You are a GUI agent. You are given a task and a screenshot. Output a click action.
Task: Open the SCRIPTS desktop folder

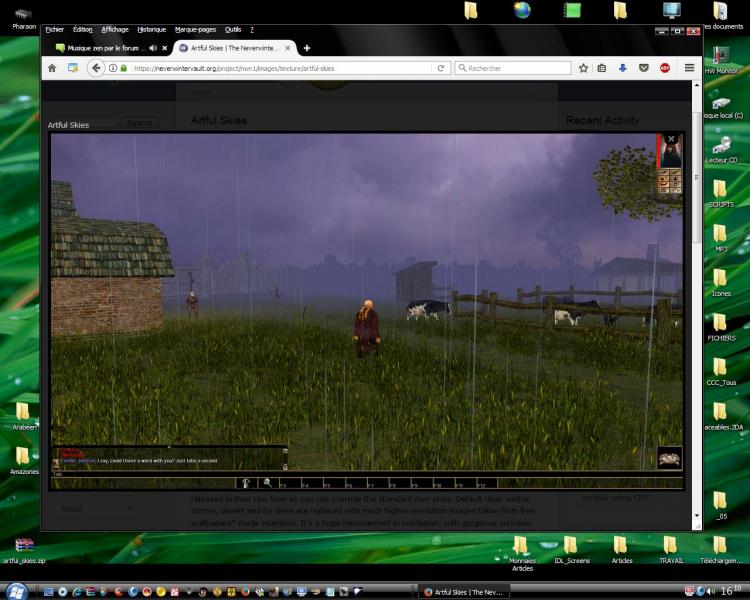click(721, 194)
